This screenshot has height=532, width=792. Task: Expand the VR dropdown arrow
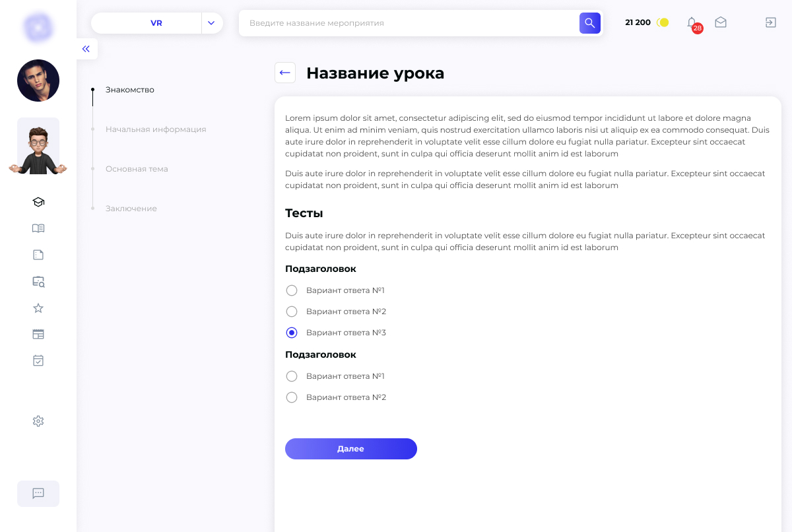[212, 23]
